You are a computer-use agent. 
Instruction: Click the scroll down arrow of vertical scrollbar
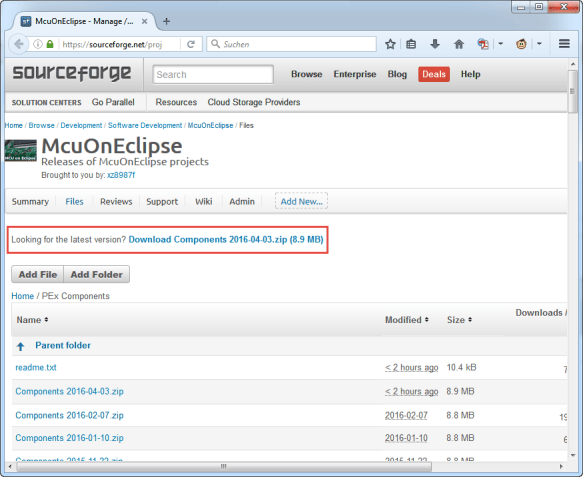point(573,455)
